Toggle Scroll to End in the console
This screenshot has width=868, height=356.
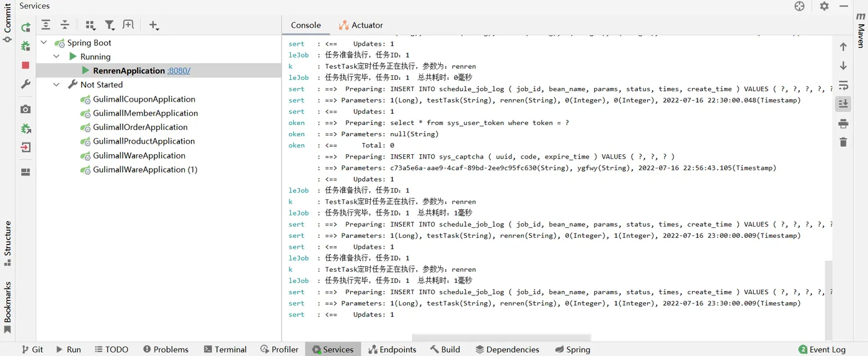pyautogui.click(x=843, y=104)
